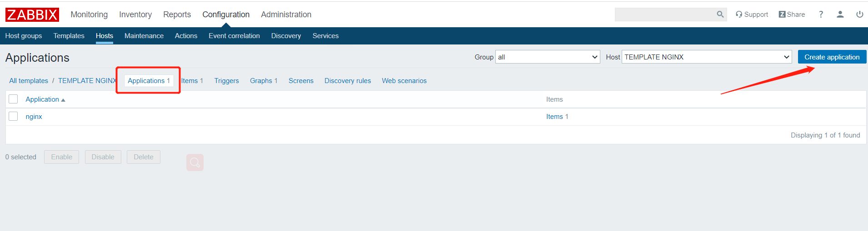Go to Hosts submenu

tap(105, 36)
